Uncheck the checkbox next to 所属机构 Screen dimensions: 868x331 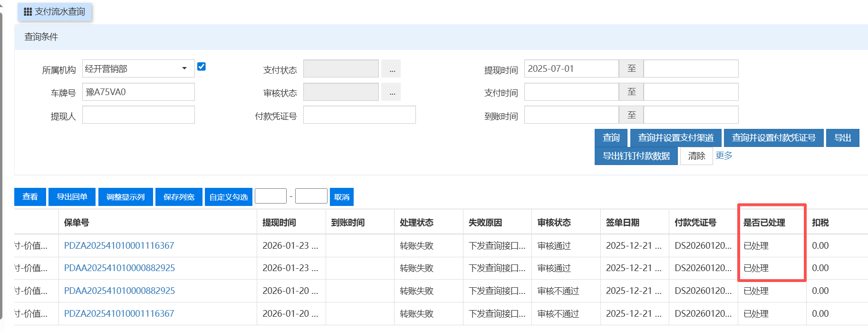click(x=202, y=67)
